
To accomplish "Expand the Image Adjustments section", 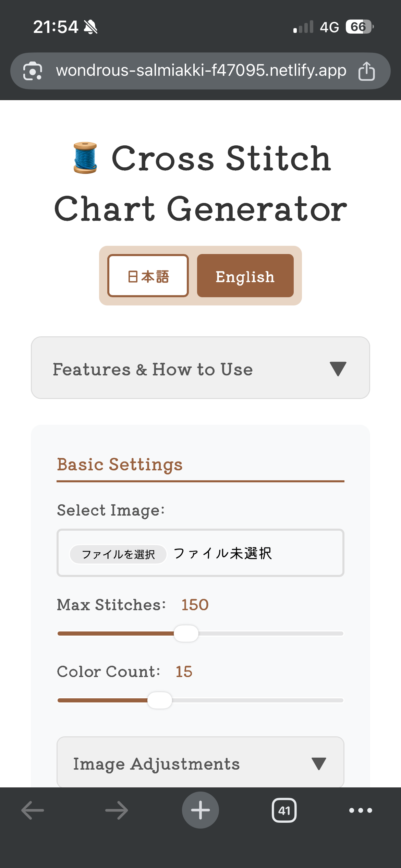I will 200,764.
